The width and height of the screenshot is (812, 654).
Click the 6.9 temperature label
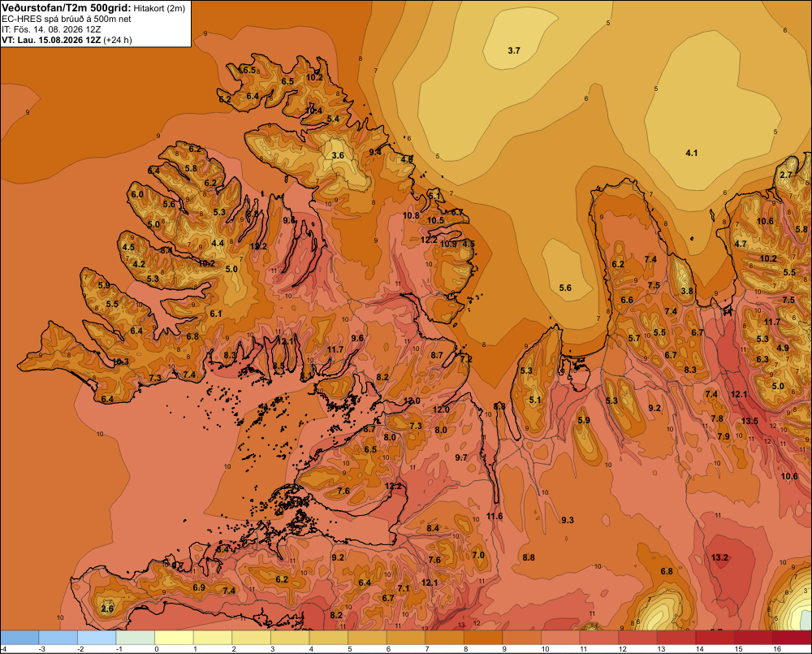coord(199,587)
